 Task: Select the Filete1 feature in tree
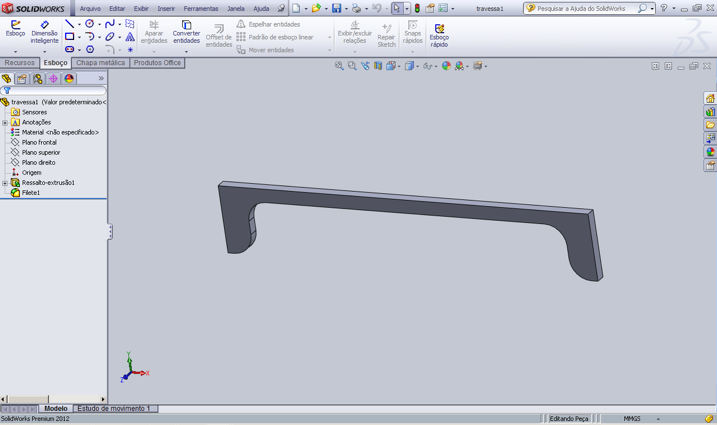(x=31, y=193)
